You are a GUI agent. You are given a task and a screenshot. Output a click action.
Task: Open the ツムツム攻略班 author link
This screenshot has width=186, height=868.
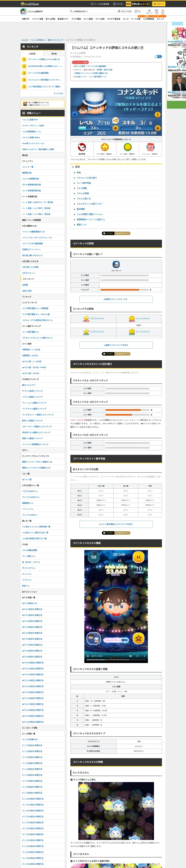point(79,53)
